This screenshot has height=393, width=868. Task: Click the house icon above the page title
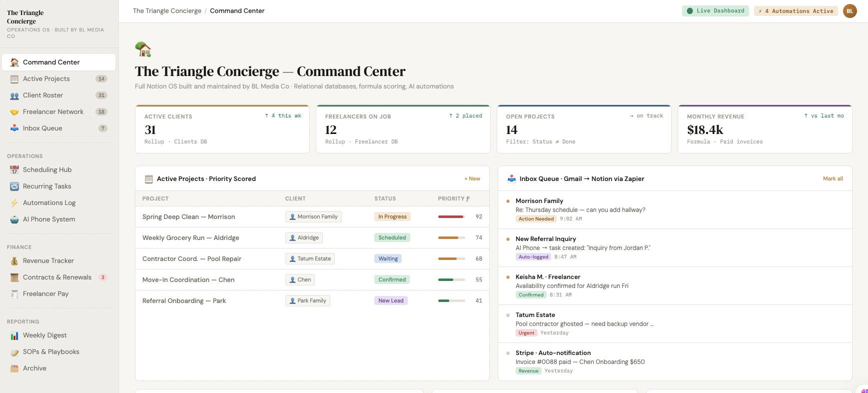click(143, 49)
